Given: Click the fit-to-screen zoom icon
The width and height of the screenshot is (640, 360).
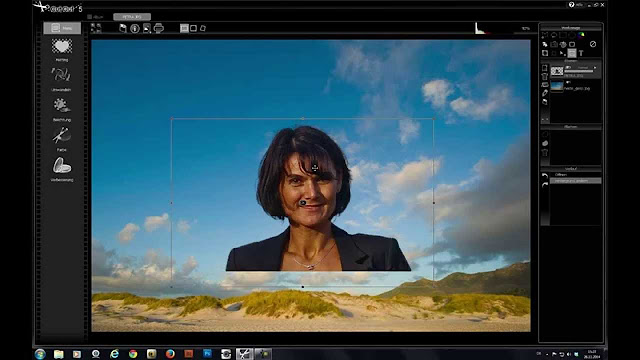Looking at the screenshot, I should pyautogui.click(x=96, y=28).
